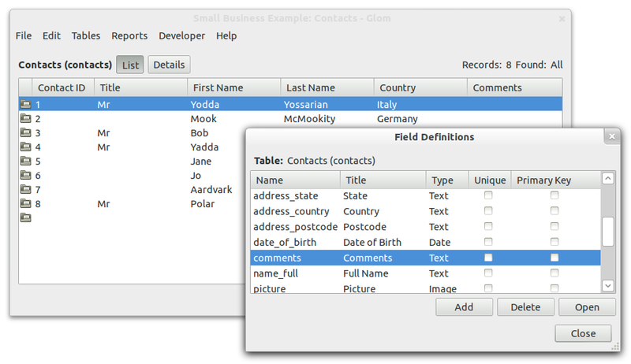Click Add button in Field Definitions
The width and height of the screenshot is (631, 364).
click(464, 307)
